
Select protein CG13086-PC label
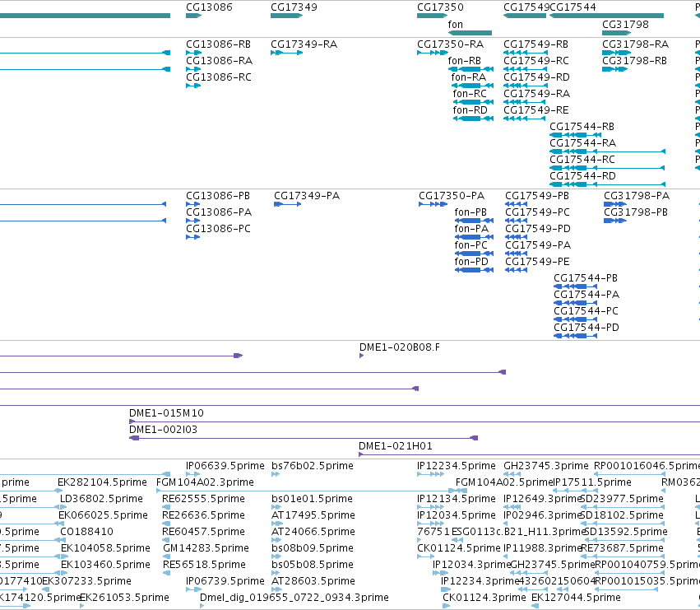218,229
